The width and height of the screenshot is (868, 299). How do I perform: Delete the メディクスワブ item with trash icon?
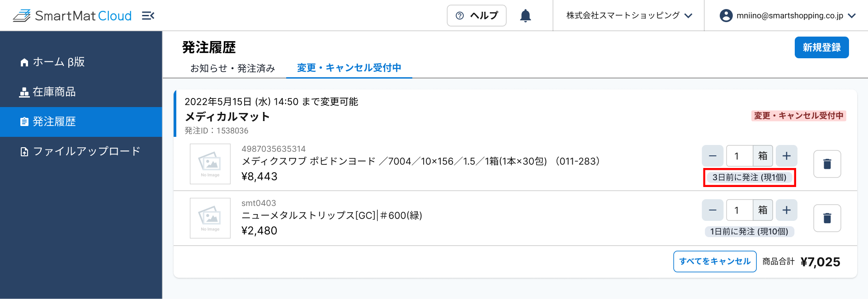tap(827, 164)
